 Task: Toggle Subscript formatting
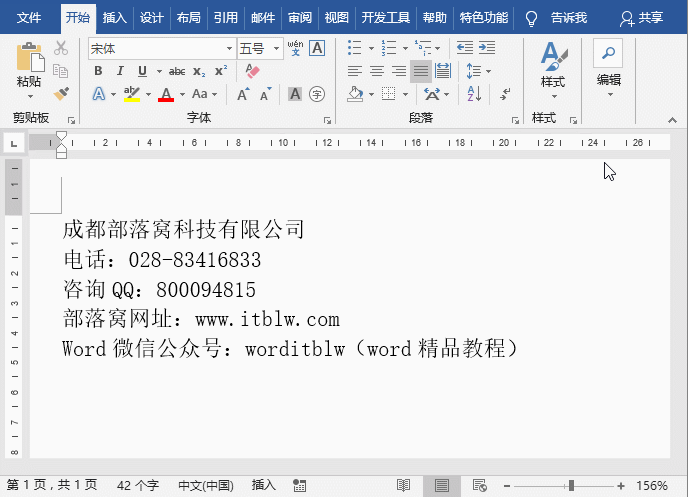pos(199,71)
